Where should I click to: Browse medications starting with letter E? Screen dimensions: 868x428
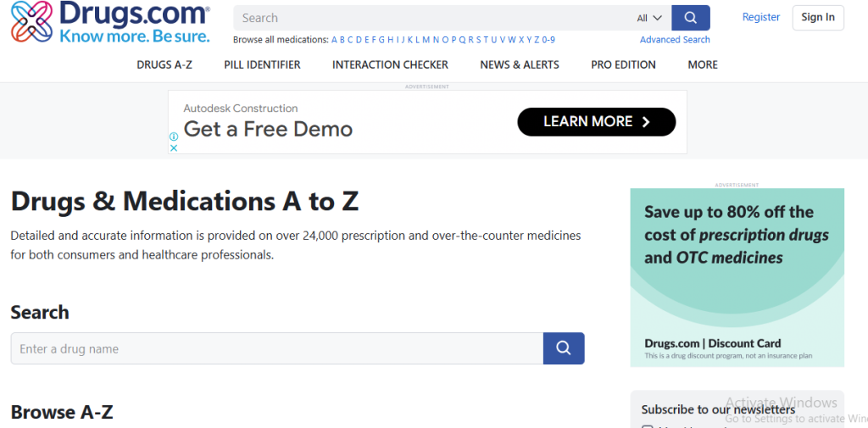coord(367,40)
